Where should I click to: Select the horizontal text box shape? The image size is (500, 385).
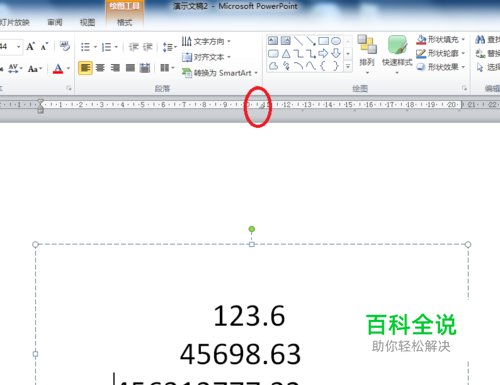tap(273, 41)
